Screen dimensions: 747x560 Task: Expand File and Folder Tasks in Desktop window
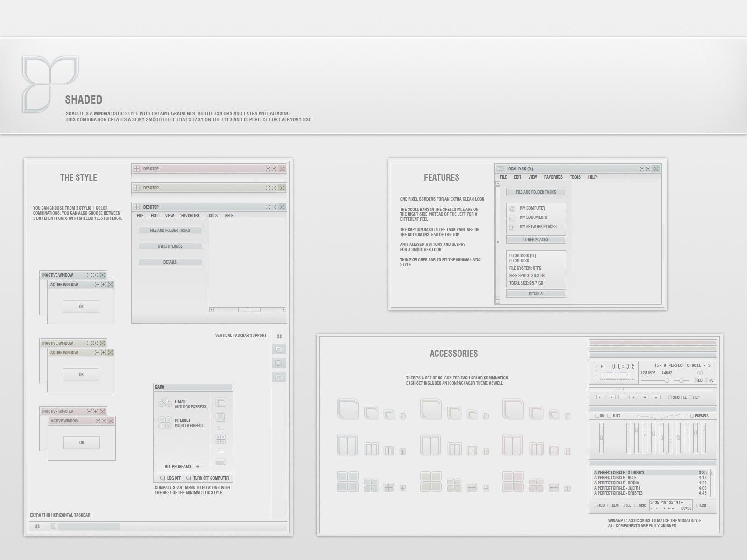(170, 230)
